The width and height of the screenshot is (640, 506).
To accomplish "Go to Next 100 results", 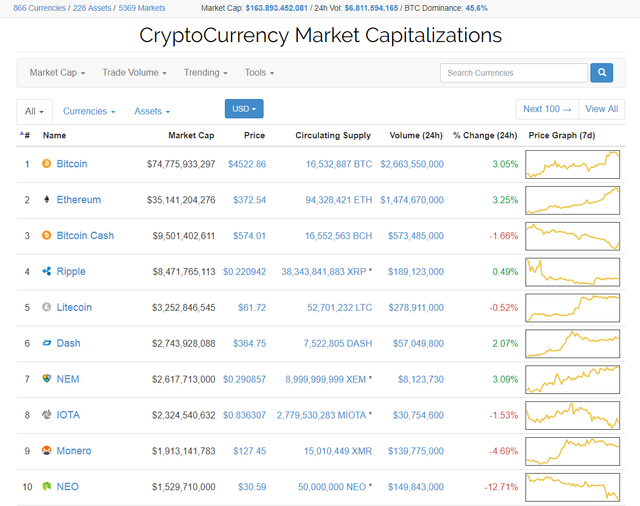I will coord(547,109).
